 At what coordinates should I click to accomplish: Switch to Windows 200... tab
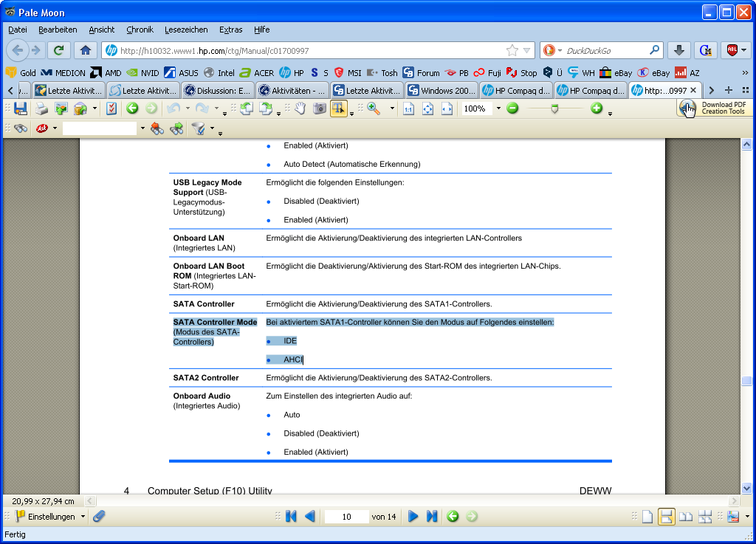441,90
